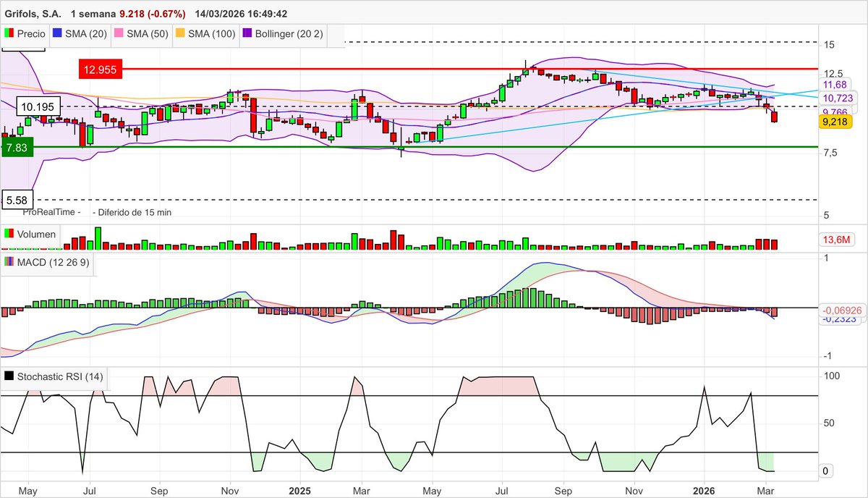Click the 1 semana timeframe text
The height and width of the screenshot is (498, 868).
[x=93, y=14]
